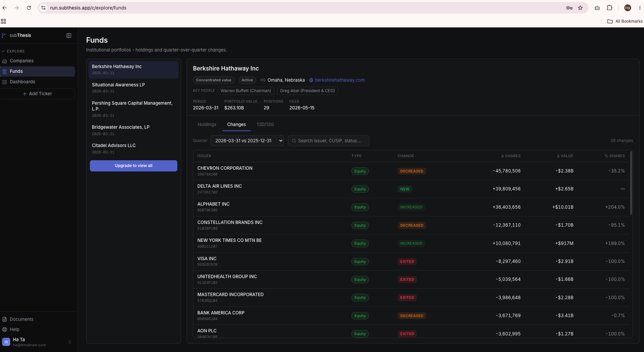Select Pershing Square Capital Management fund
The height and width of the screenshot is (352, 644).
click(x=134, y=109)
